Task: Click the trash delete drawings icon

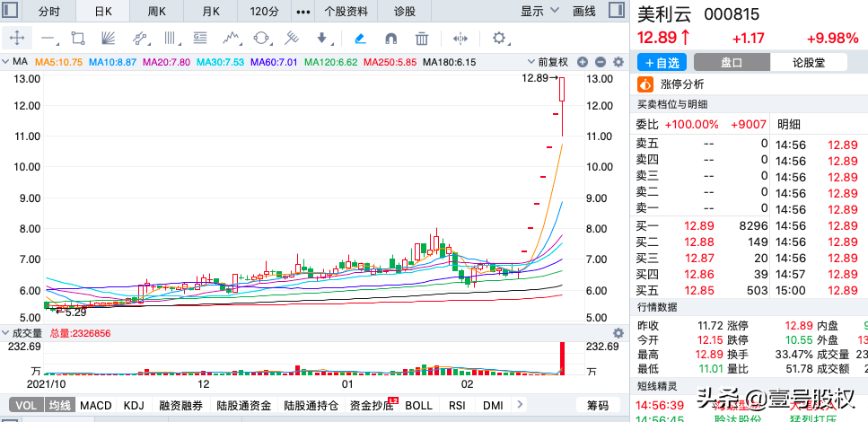Action: tap(422, 39)
